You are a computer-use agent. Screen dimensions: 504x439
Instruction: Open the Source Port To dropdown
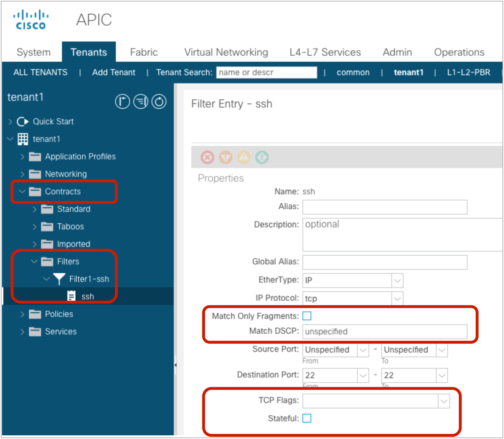point(442,350)
